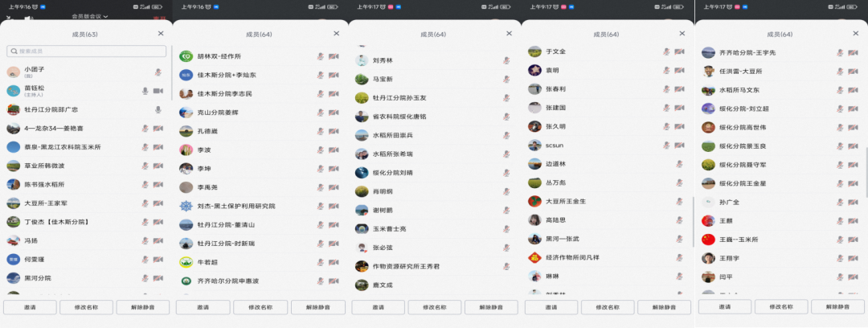Click 邀请 button in 成员(63) panel

(31, 307)
